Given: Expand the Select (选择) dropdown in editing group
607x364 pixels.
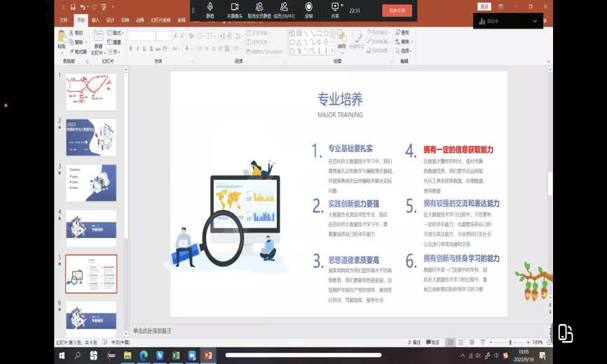Looking at the screenshot, I should (x=405, y=50).
